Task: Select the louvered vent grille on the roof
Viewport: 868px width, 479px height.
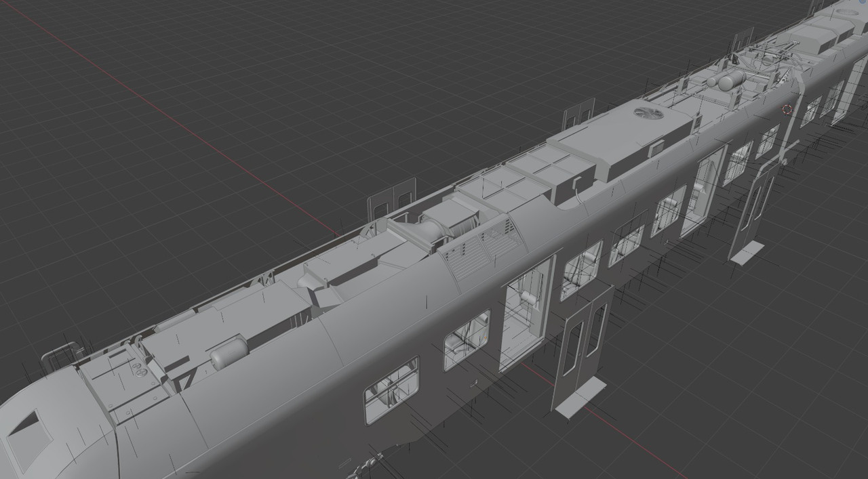Action: 483,250
